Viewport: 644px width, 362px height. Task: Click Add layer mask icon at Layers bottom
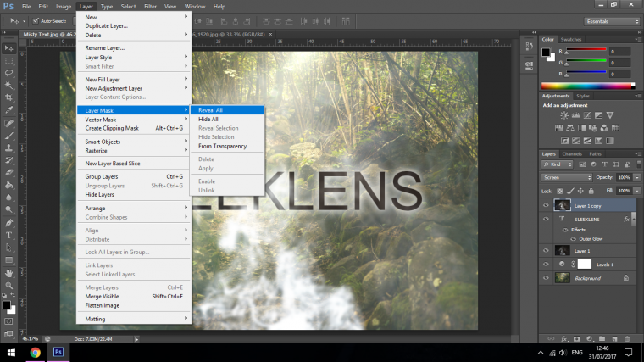coord(577,339)
